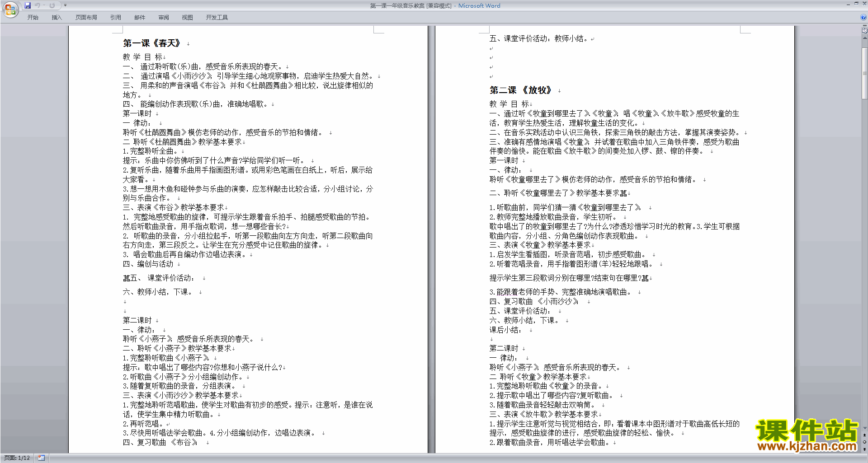
Task: Open Microsoft Word help
Action: click(x=863, y=18)
